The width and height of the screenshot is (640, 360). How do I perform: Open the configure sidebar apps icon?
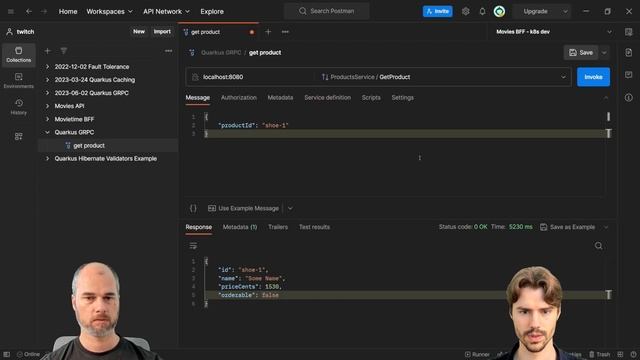(x=18, y=136)
